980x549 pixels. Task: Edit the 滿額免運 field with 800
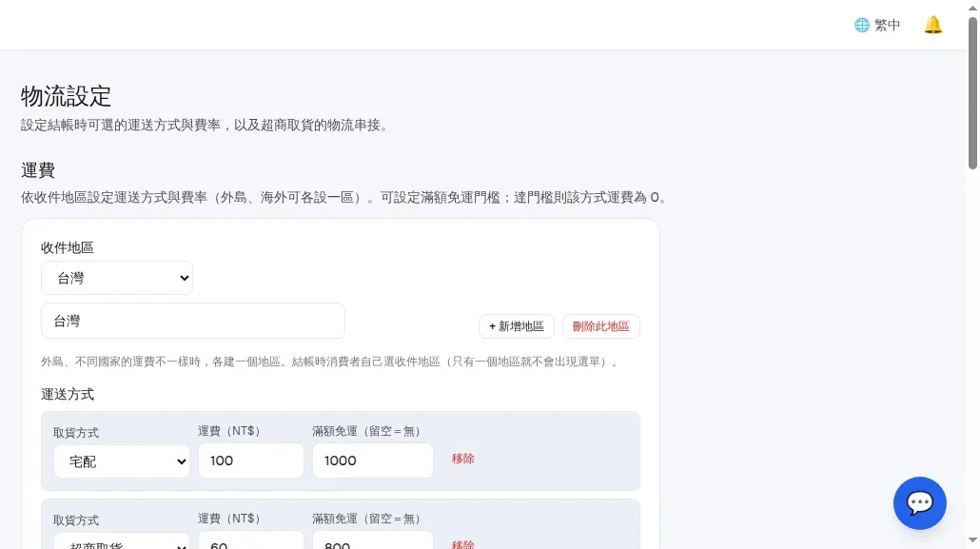(x=373, y=540)
